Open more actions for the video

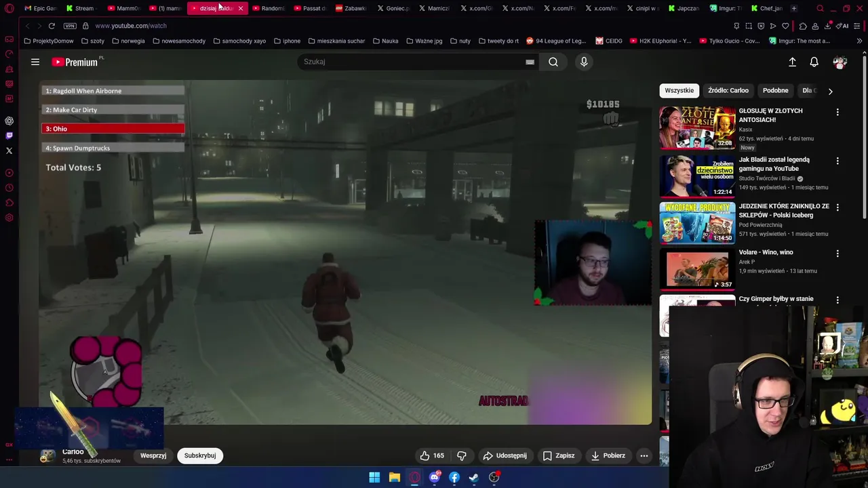pyautogui.click(x=644, y=455)
